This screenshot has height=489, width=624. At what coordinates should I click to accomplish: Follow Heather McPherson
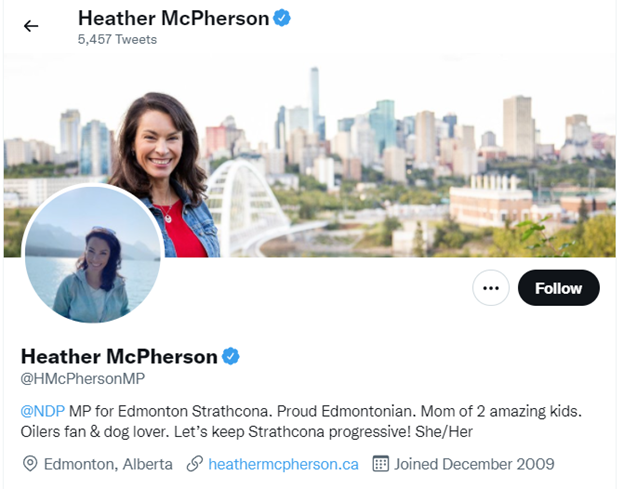coord(558,288)
